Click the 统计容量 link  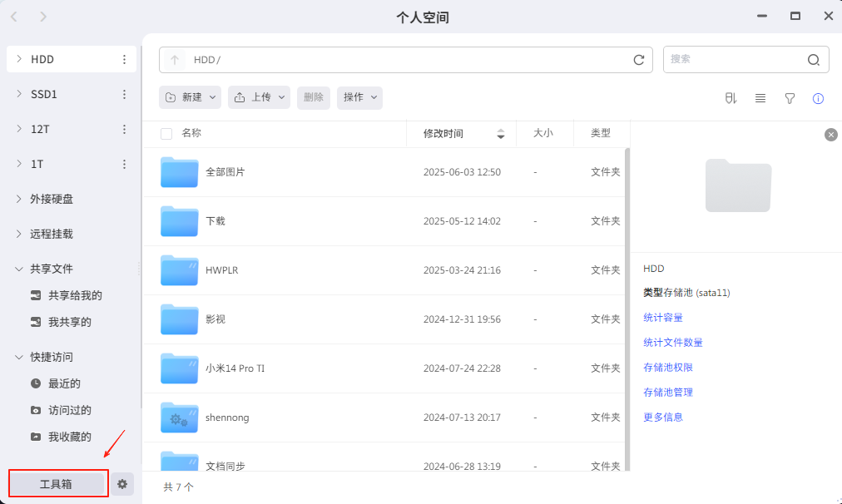[x=663, y=318]
